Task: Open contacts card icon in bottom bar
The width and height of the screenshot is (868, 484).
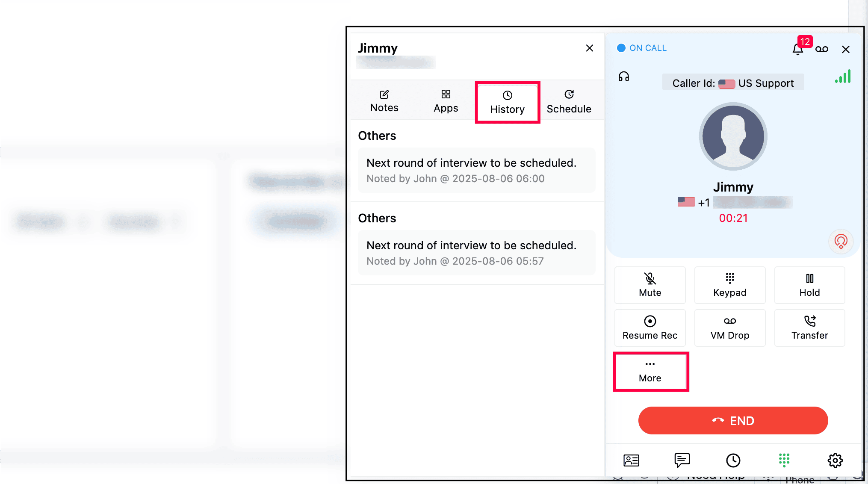Action: tap(631, 460)
